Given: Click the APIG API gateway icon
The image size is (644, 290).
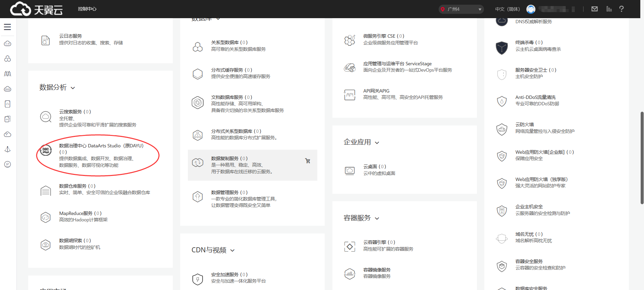Looking at the screenshot, I should pos(350,95).
